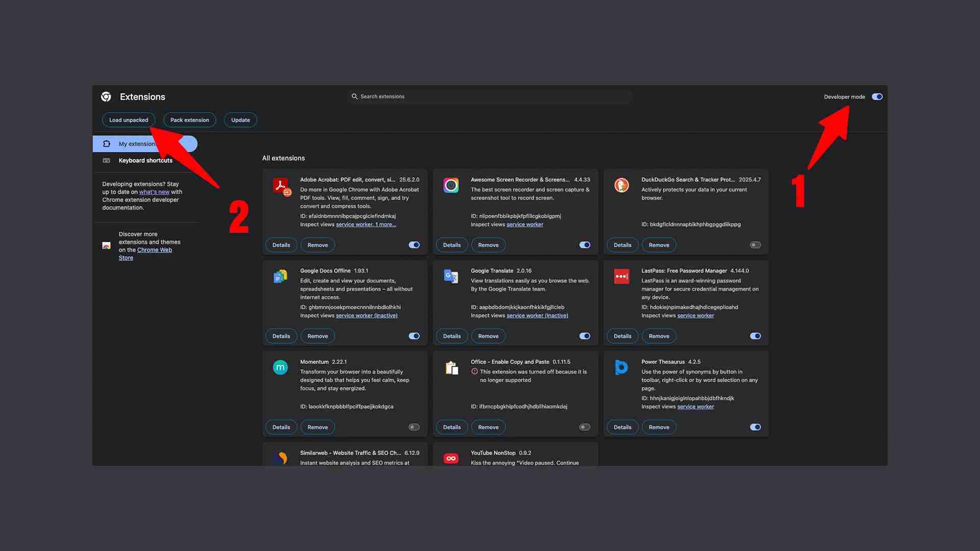This screenshot has width=980, height=551.
Task: Open the Keyboard shortcuts section
Action: pyautogui.click(x=145, y=160)
